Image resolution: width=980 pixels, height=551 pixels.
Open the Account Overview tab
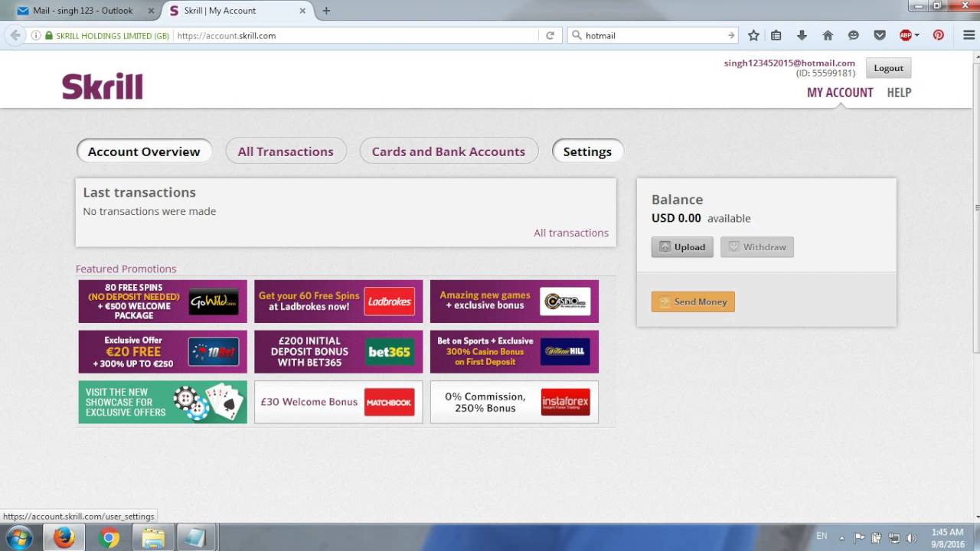[x=144, y=152]
